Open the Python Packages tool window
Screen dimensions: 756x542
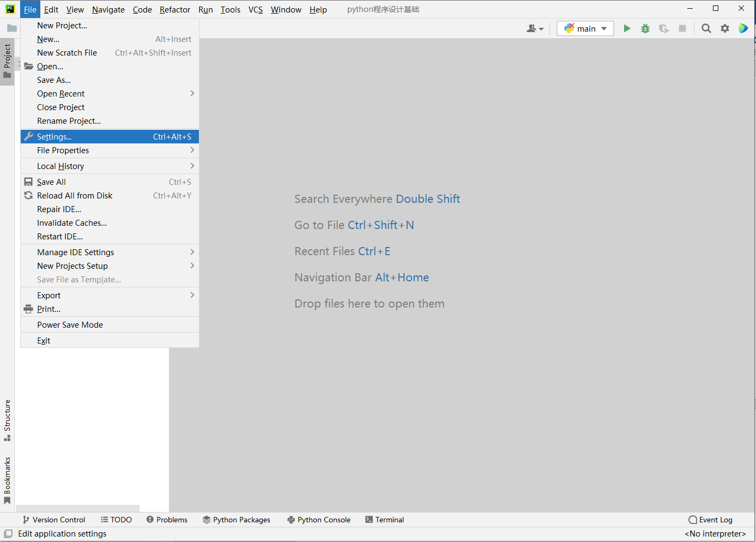(237, 520)
